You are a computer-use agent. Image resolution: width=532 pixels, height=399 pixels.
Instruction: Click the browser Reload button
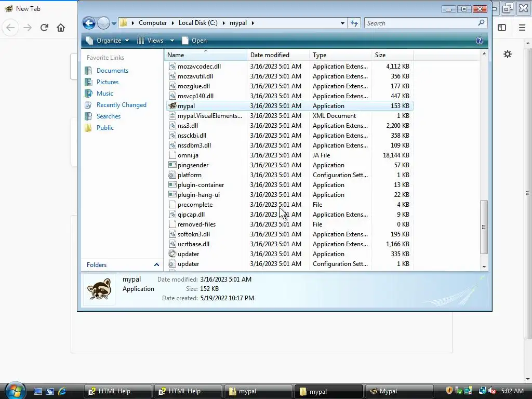coord(44,28)
